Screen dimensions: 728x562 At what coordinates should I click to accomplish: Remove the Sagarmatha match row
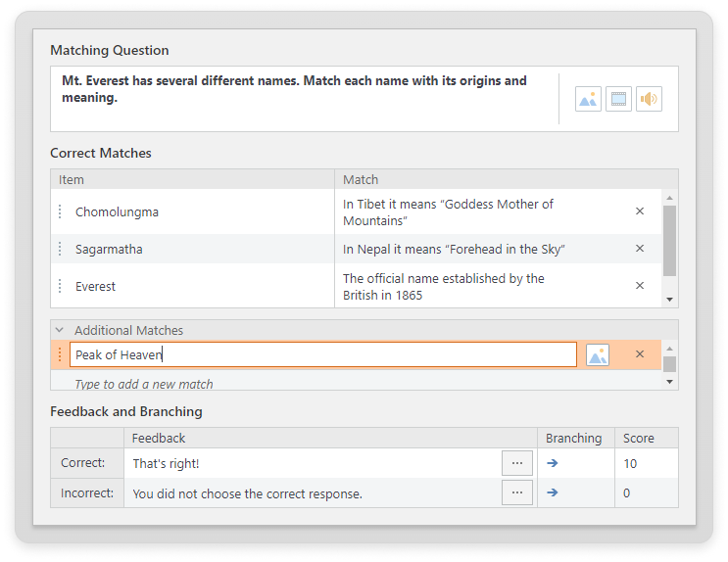(x=640, y=249)
